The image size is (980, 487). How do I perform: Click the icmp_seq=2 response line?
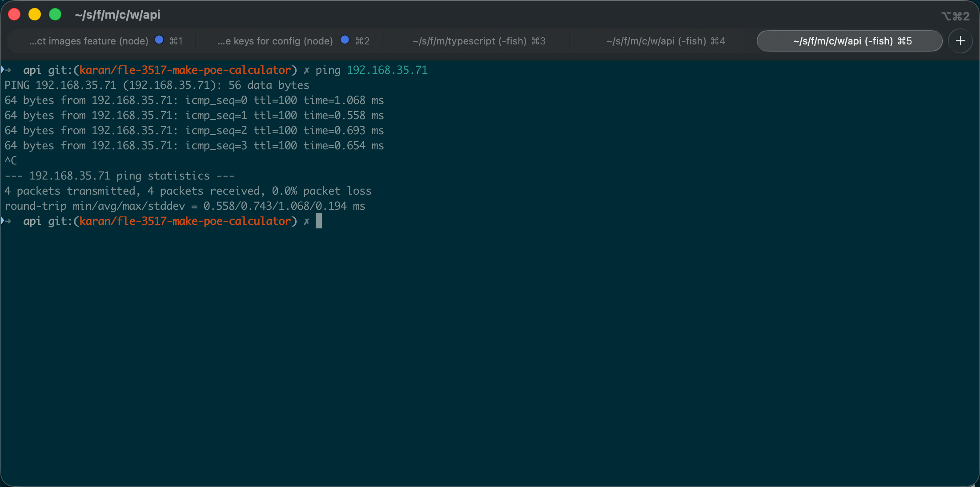tap(194, 131)
